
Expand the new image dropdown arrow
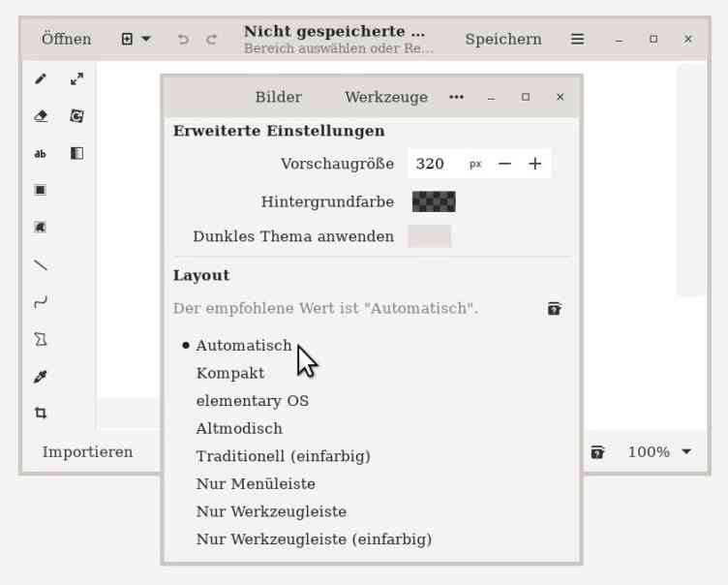tap(146, 40)
